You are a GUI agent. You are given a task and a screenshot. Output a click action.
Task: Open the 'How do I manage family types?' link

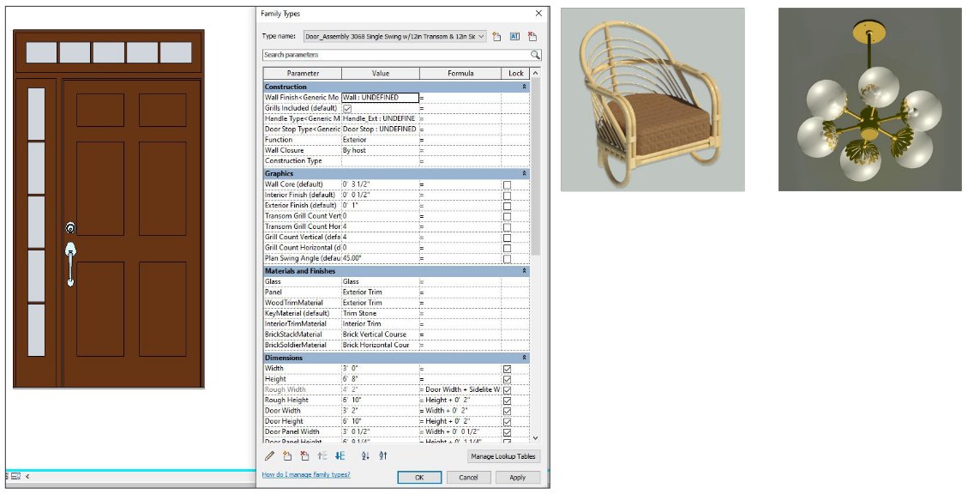pyautogui.click(x=306, y=474)
